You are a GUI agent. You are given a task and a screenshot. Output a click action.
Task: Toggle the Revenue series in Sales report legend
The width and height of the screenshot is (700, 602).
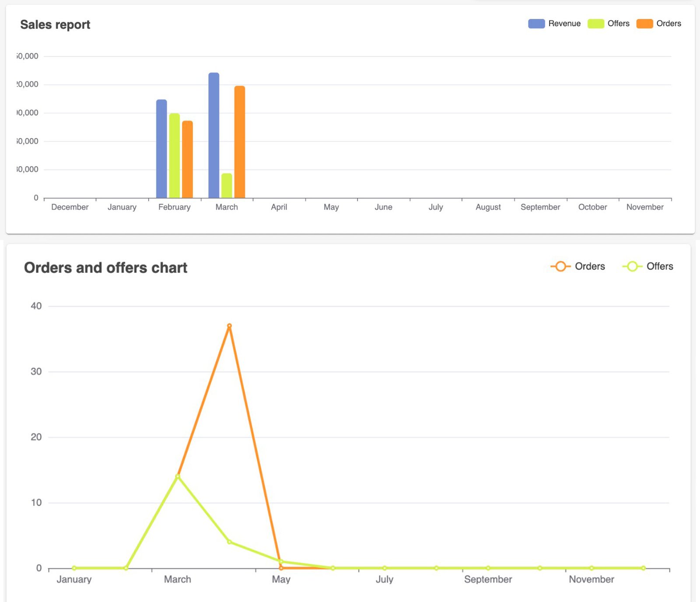tap(554, 24)
